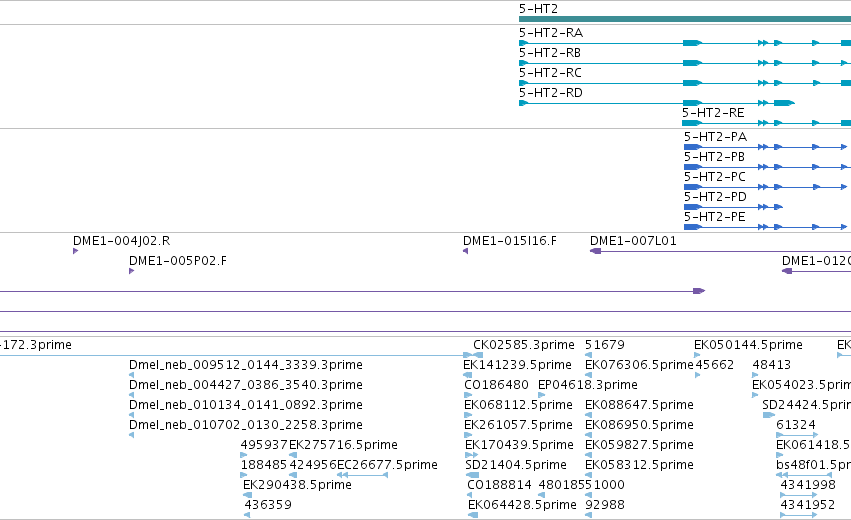Click the 61324 feature arrow glyph
851x520 pixels.
pyautogui.click(x=797, y=435)
